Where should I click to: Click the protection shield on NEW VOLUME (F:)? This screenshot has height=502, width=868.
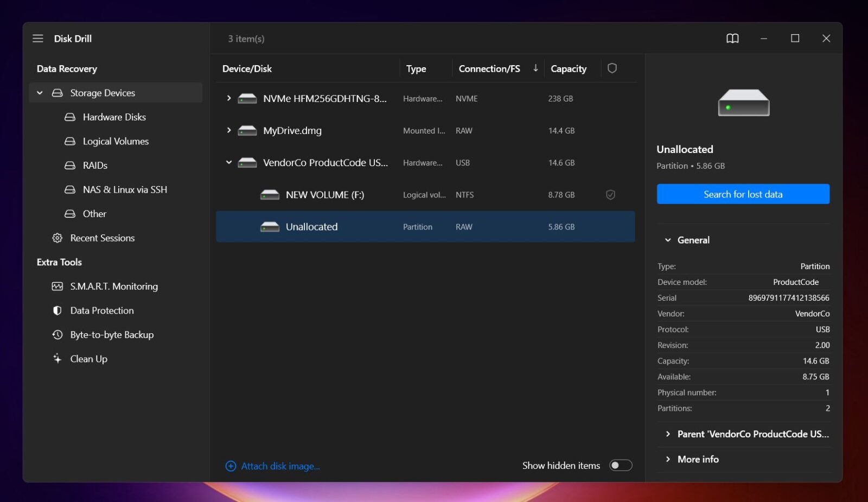tap(610, 194)
